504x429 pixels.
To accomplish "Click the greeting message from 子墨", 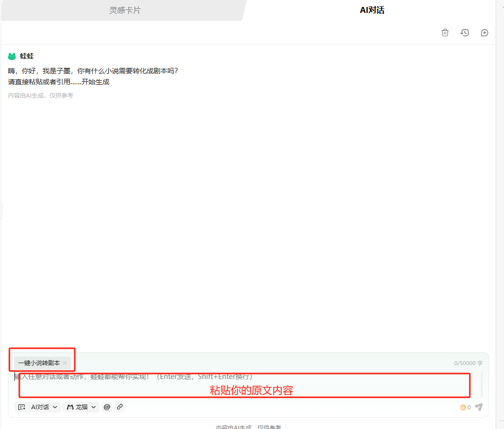I will coord(93,76).
